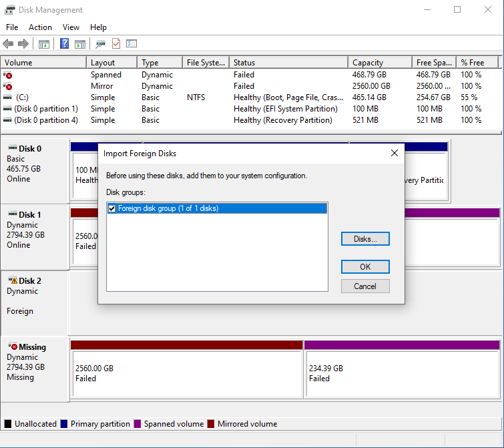Click the 'Healthy (EFI System Partition)' status cell
This screenshot has height=448, width=504.
[x=286, y=109]
